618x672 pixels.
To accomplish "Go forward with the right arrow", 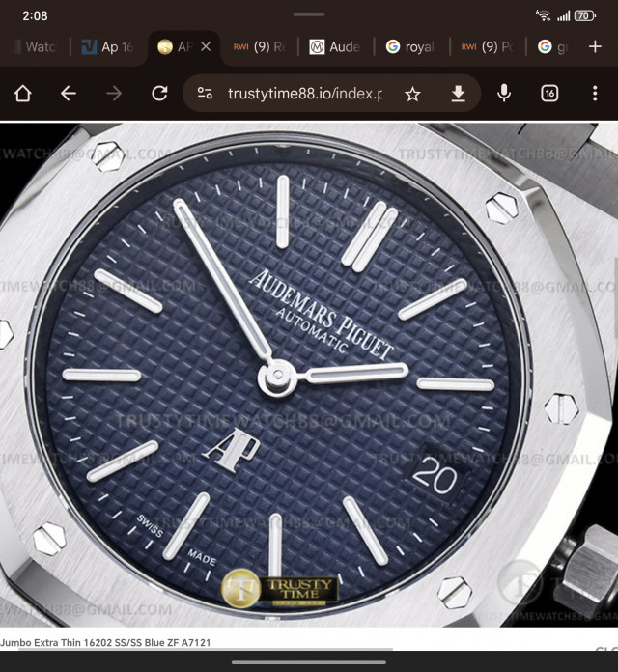I will point(114,93).
